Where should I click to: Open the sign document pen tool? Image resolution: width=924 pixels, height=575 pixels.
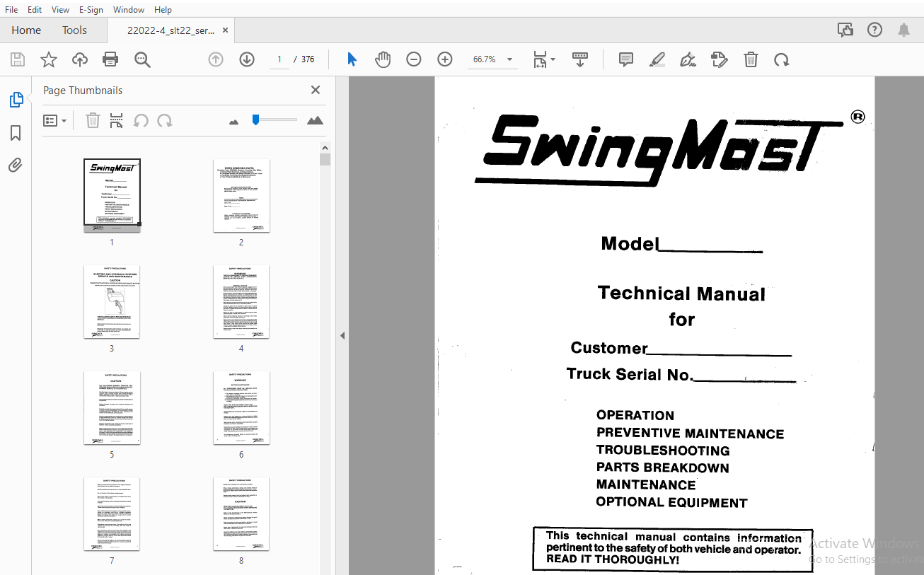point(688,59)
